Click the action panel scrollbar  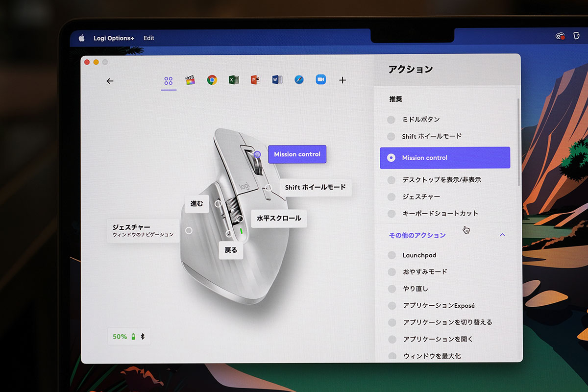click(x=518, y=142)
